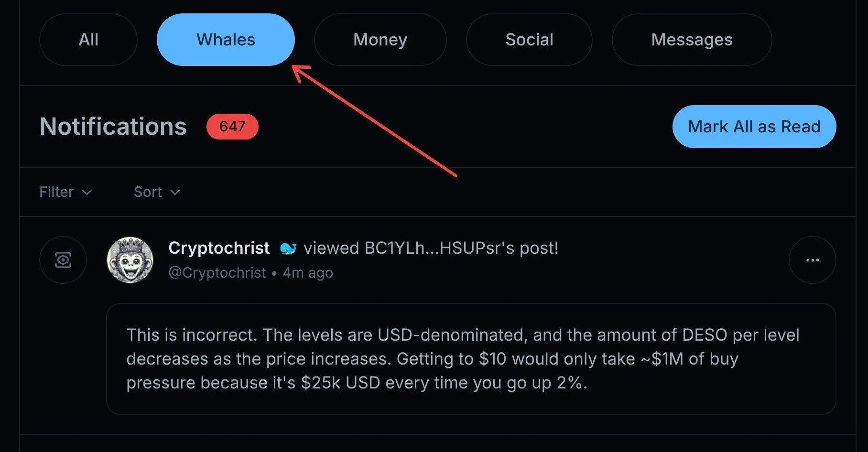
Task: Switch to the All notifications filter
Action: (88, 40)
